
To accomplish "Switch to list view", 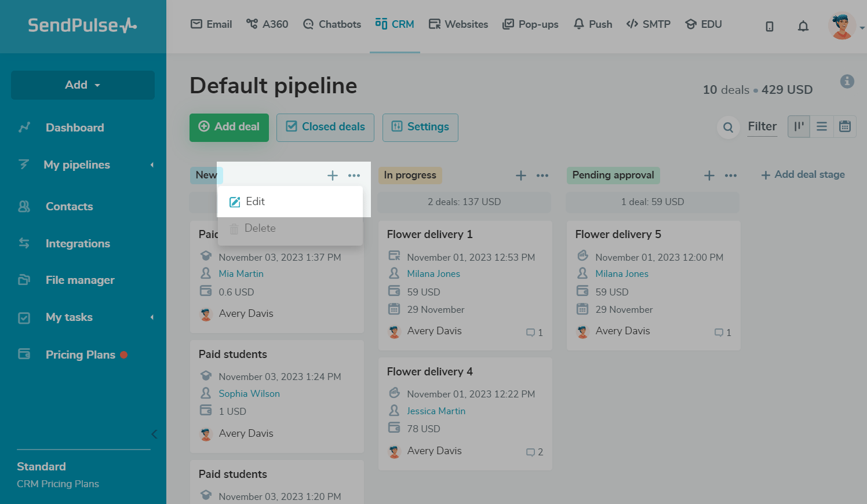I will (x=822, y=126).
